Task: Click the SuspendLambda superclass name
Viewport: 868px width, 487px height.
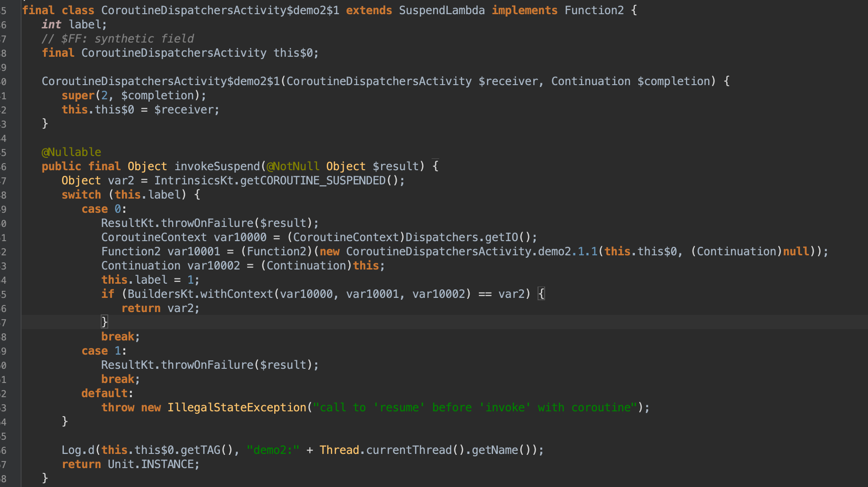Action: pos(442,10)
